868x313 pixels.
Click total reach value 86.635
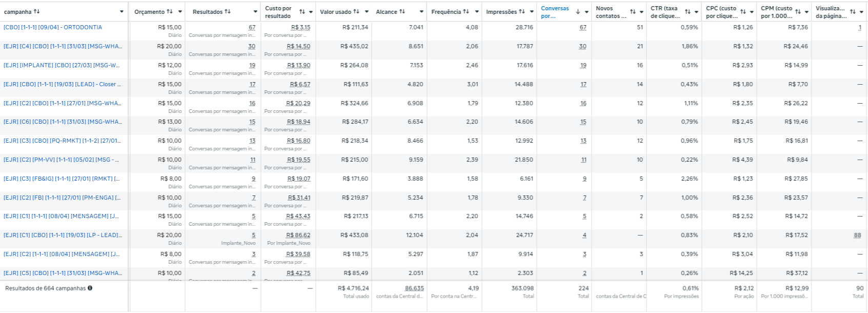(414, 288)
